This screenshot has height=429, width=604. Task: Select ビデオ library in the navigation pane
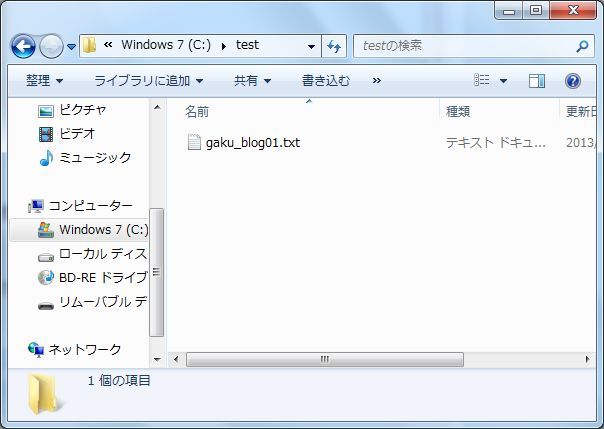tap(77, 134)
